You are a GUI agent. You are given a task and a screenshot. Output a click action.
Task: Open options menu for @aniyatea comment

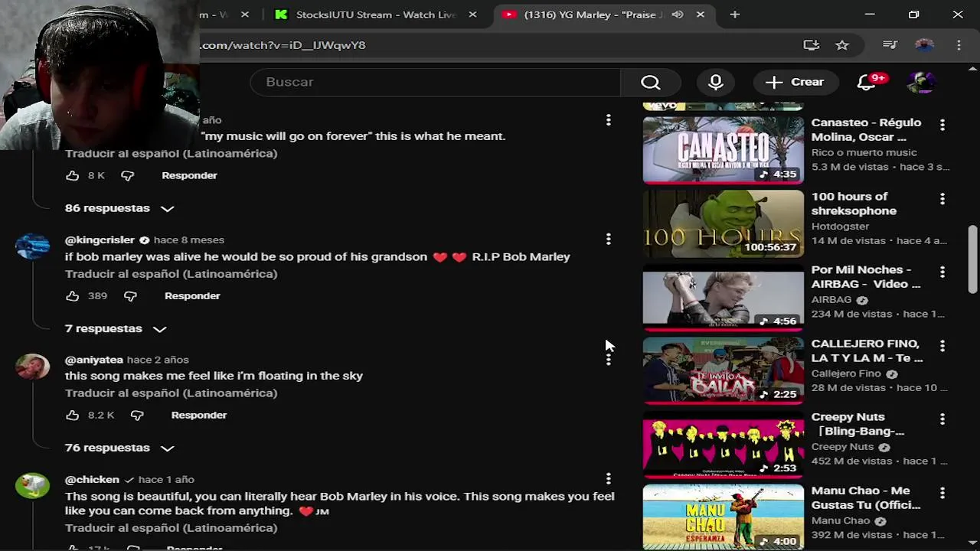click(x=609, y=359)
